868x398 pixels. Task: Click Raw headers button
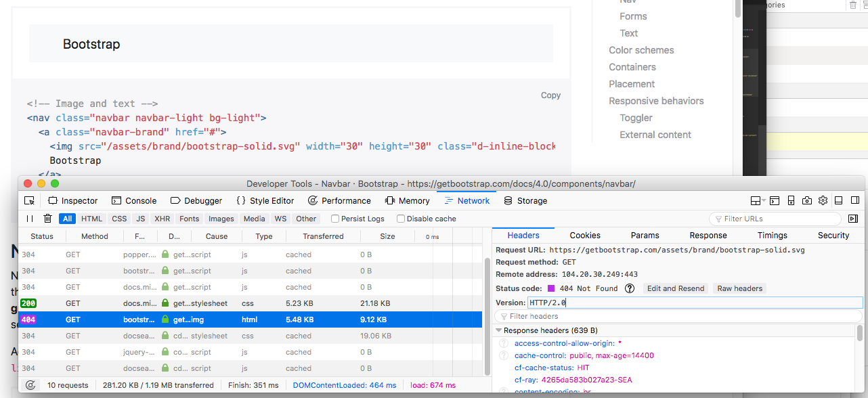740,288
